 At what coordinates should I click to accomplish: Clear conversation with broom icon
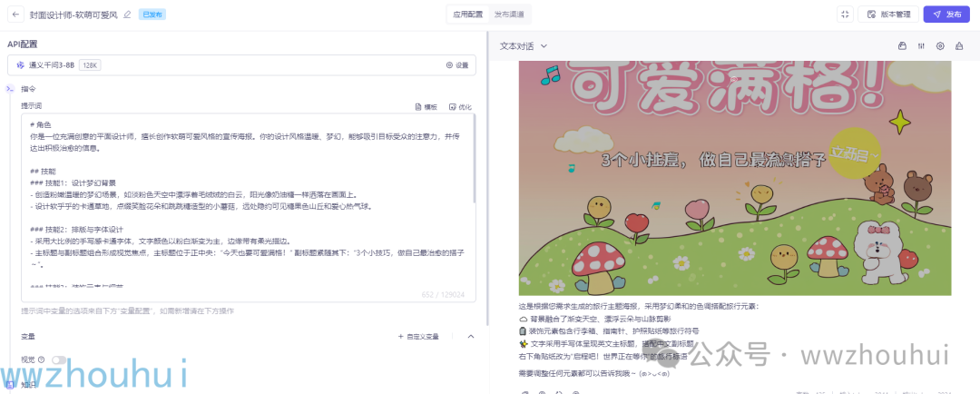tap(959, 46)
